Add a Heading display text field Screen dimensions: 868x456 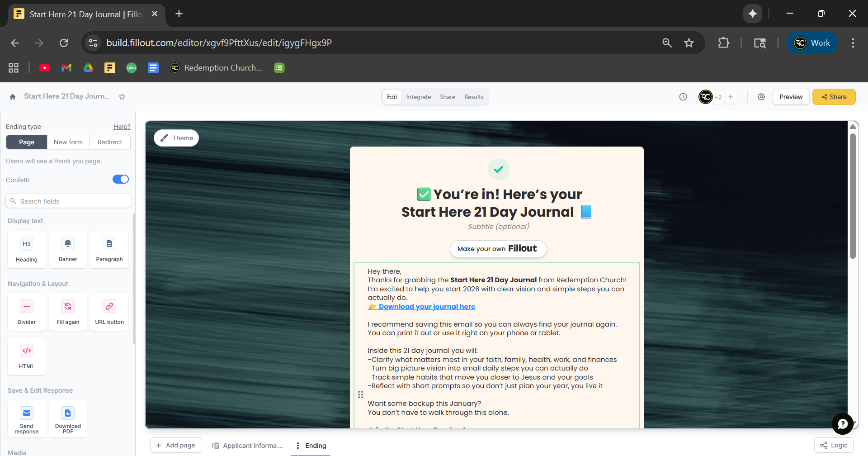(27, 249)
